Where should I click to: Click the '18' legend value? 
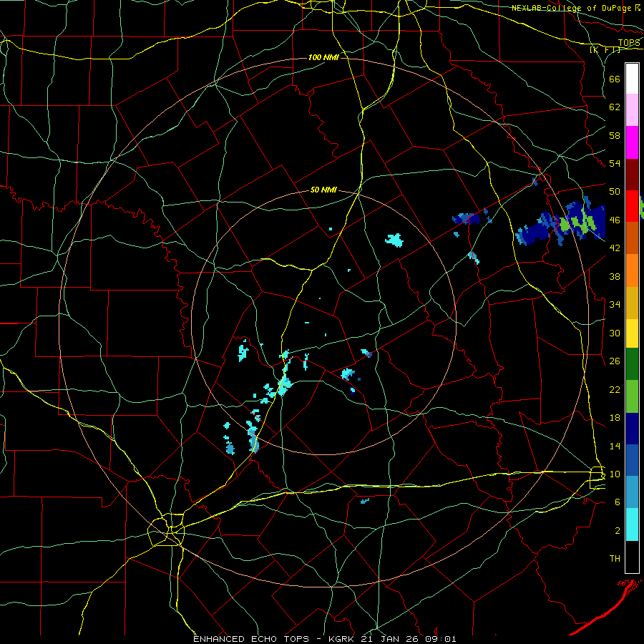point(615,418)
